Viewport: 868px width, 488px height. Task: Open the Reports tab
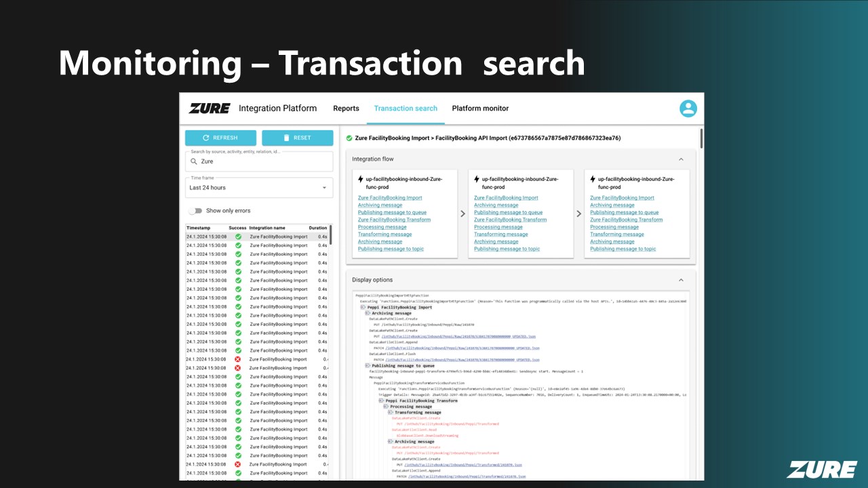pyautogui.click(x=346, y=108)
